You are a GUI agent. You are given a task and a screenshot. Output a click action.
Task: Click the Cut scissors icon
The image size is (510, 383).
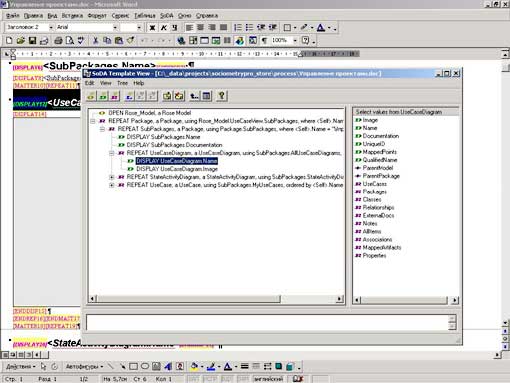pyautogui.click(x=96, y=41)
